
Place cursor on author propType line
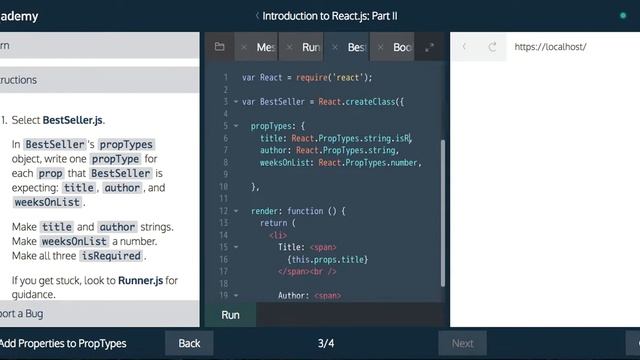(329, 150)
